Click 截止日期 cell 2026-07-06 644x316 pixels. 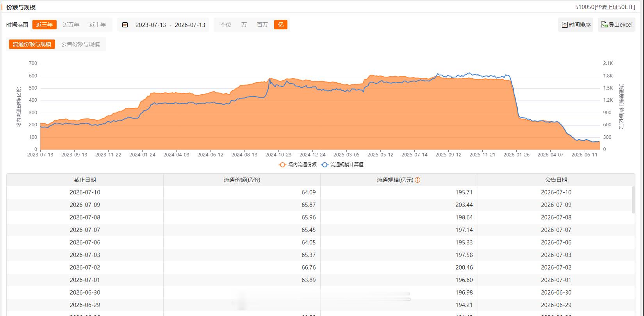click(85, 242)
